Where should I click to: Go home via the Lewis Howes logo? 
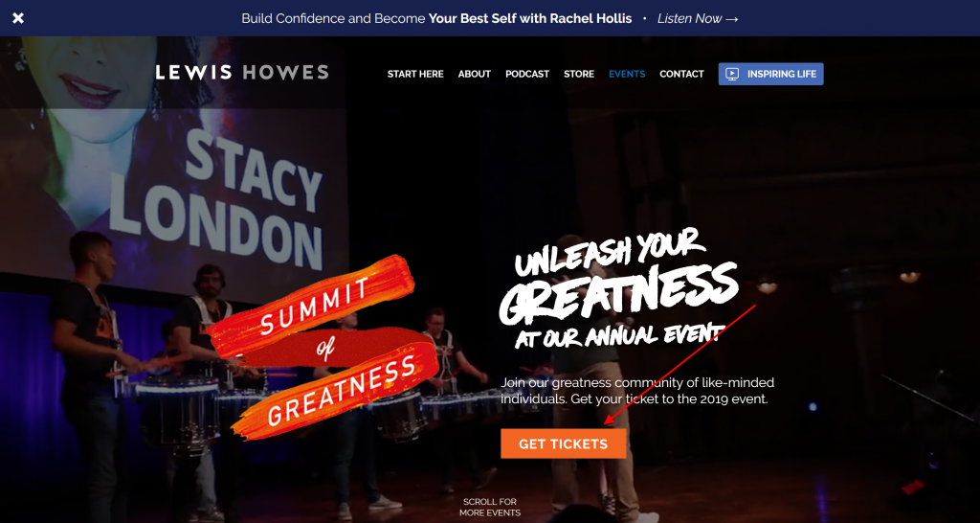242,73
